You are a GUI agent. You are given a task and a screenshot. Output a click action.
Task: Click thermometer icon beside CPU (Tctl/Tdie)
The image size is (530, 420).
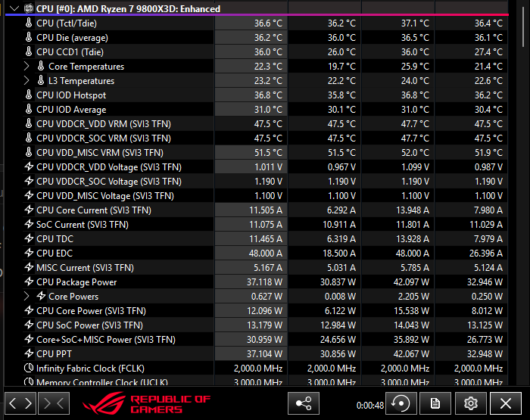(29, 23)
